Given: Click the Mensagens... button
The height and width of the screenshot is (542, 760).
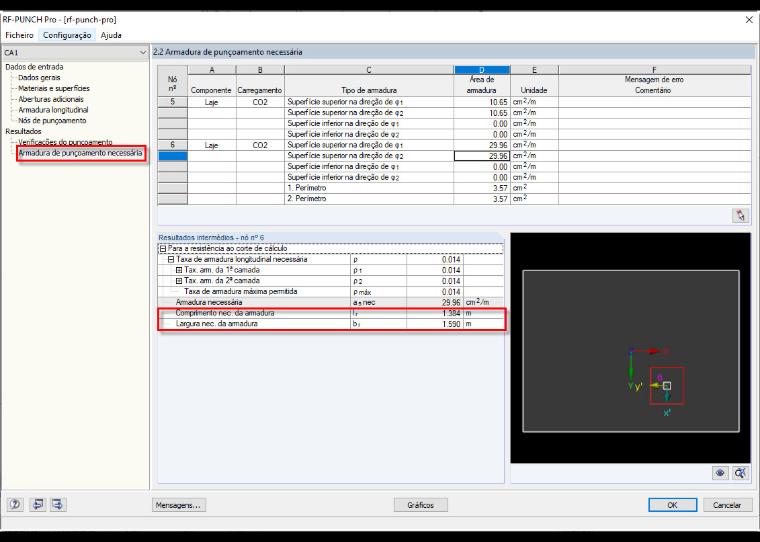Looking at the screenshot, I should (179, 505).
